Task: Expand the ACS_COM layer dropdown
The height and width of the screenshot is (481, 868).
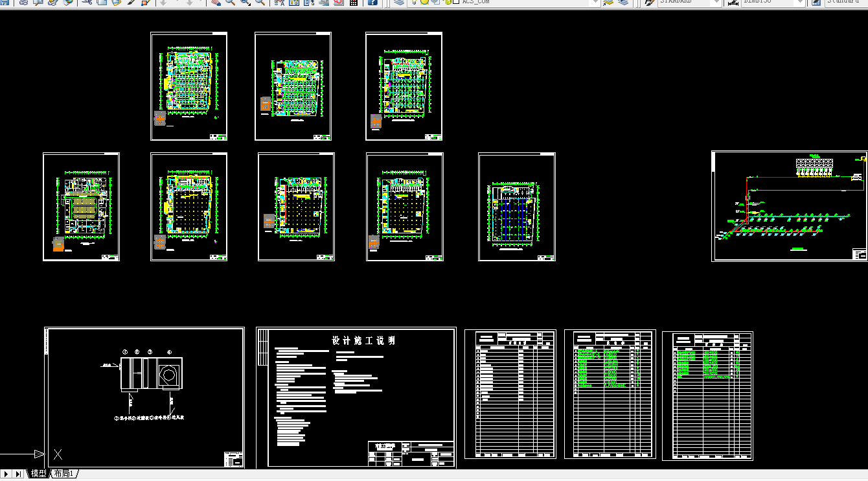Action: pyautogui.click(x=595, y=2)
